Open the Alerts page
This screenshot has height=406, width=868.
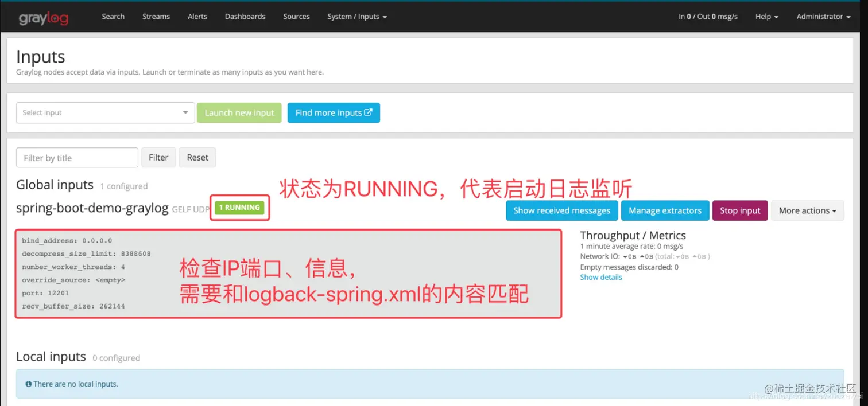coord(197,17)
